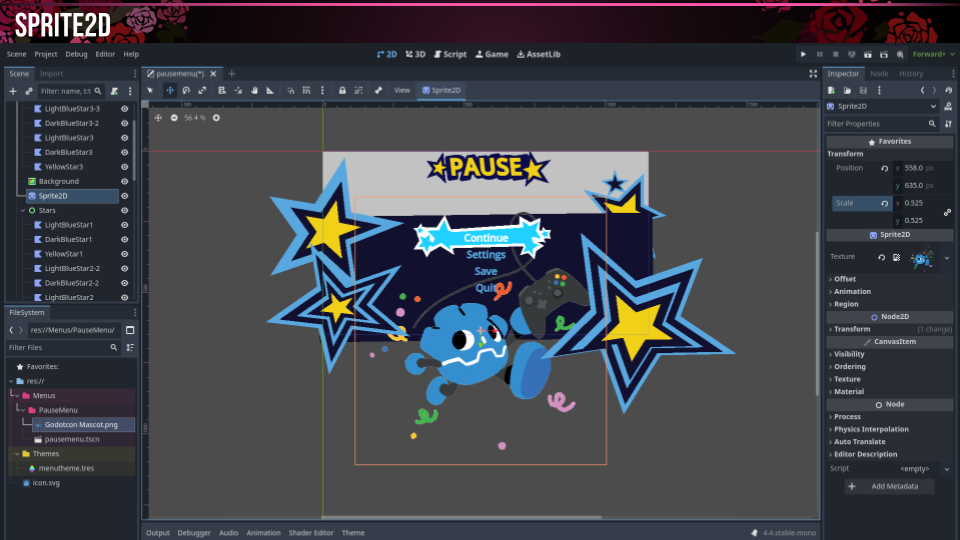Save the resource with the floppy disk icon
The height and width of the screenshot is (540, 960).
point(863,91)
